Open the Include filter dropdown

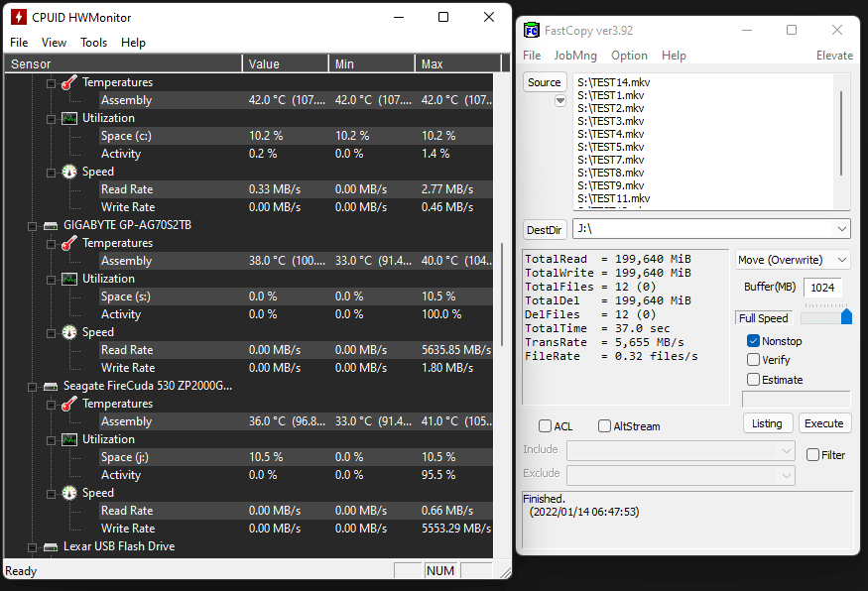pos(786,451)
